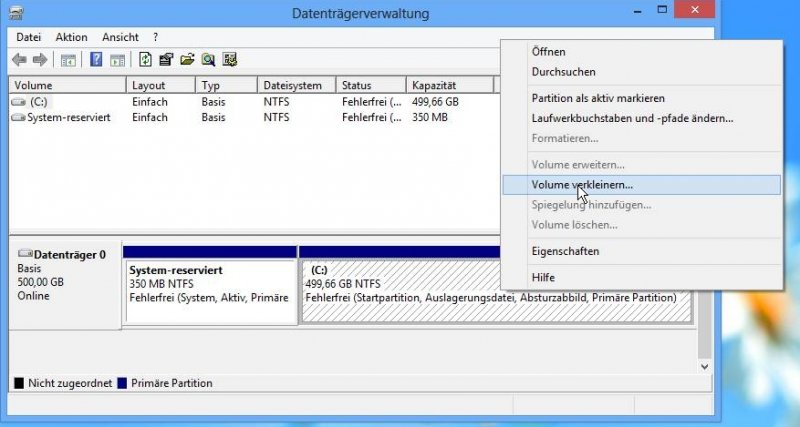The height and width of the screenshot is (427, 800).
Task: Click the settings view toolbar icon
Action: click(x=230, y=60)
